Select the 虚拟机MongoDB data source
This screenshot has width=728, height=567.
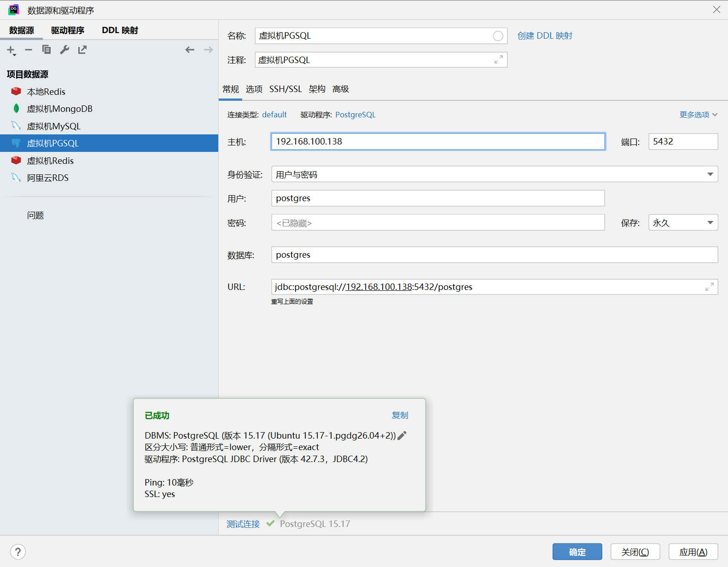pyautogui.click(x=109, y=109)
